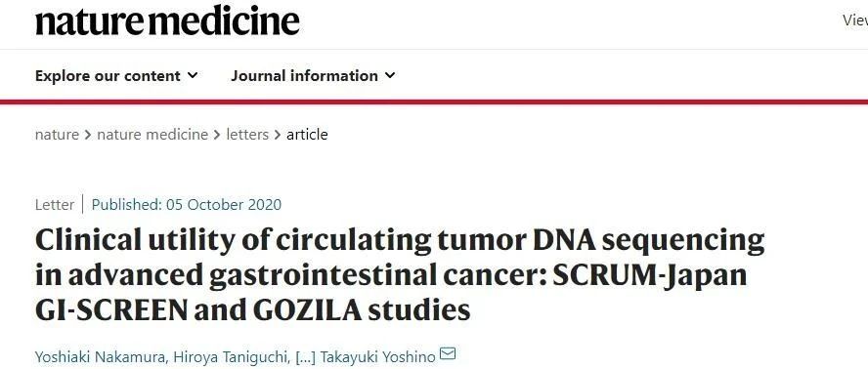Go to nature breadcrumb link
The image size is (868, 369).
[x=57, y=135]
